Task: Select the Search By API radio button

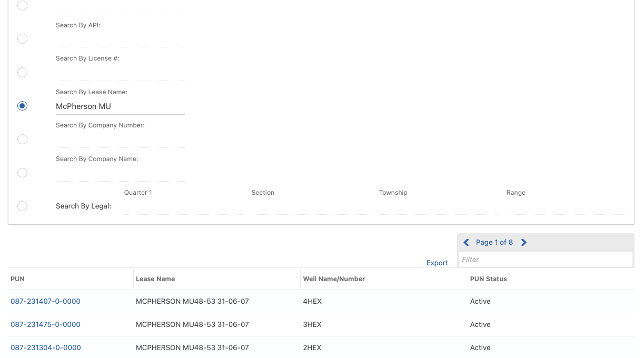Action: (x=22, y=39)
